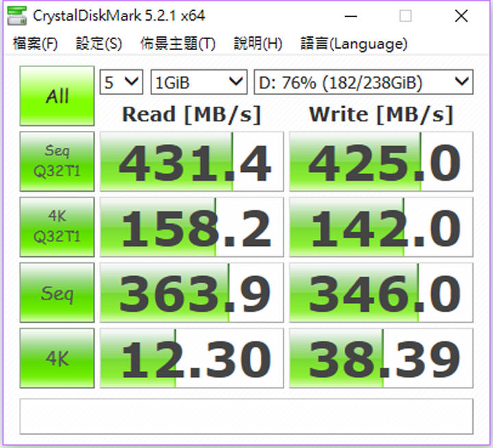Minimize the CrystalDiskMark window

351,16
